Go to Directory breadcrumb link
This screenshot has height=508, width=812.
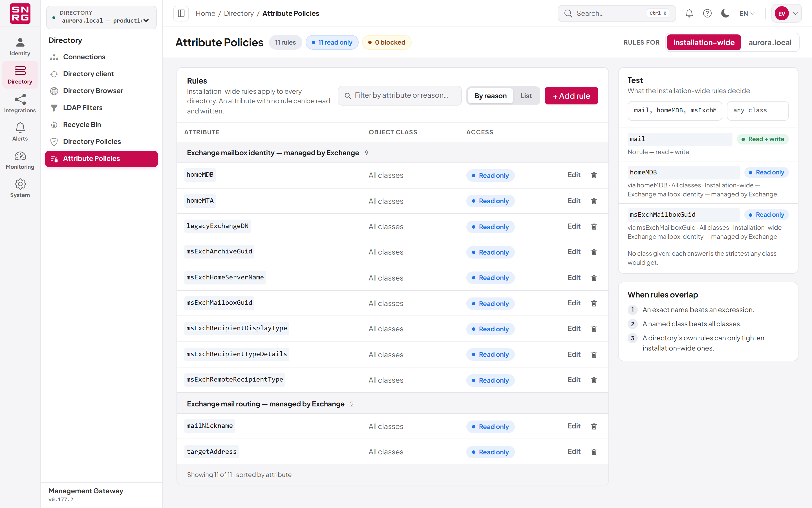coord(239,14)
